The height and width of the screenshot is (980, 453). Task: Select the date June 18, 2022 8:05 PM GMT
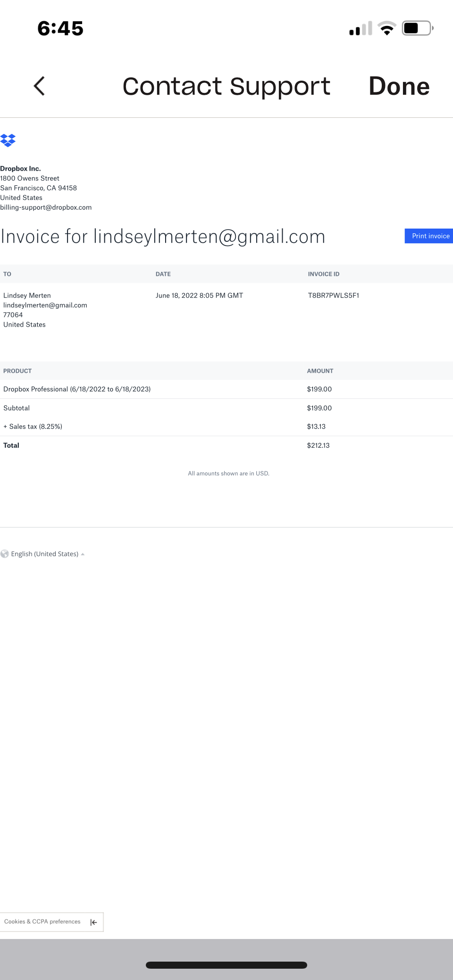[x=199, y=296]
